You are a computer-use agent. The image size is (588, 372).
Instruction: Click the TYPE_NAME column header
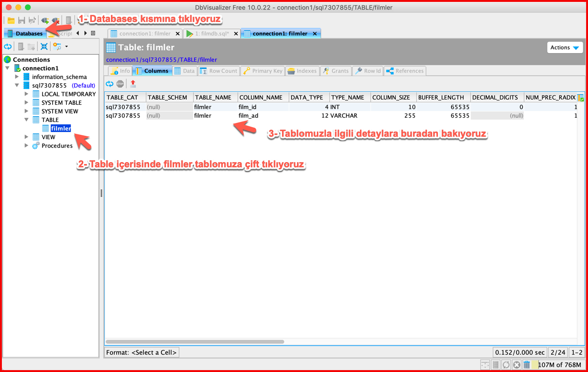(350, 97)
